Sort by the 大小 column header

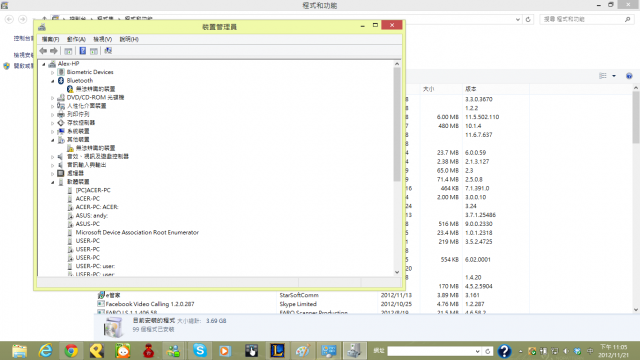pos(441,89)
